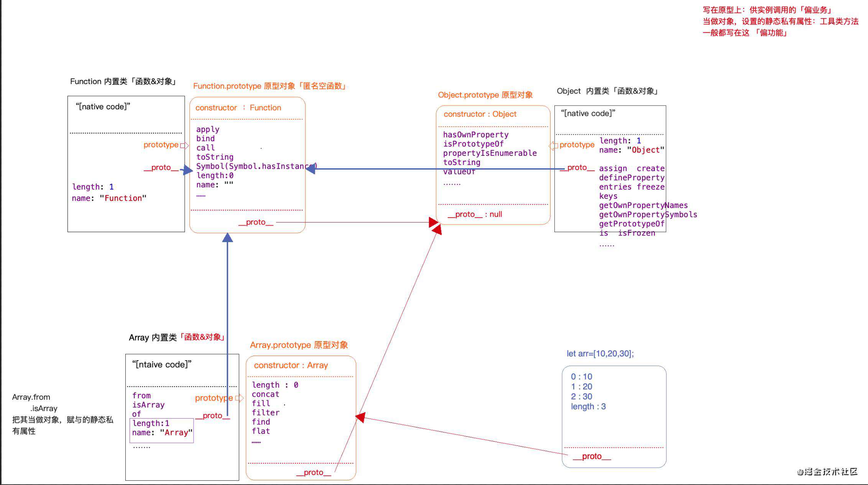The height and width of the screenshot is (485, 868).
Task: Click 'name: "Function"' property text
Action: (109, 198)
